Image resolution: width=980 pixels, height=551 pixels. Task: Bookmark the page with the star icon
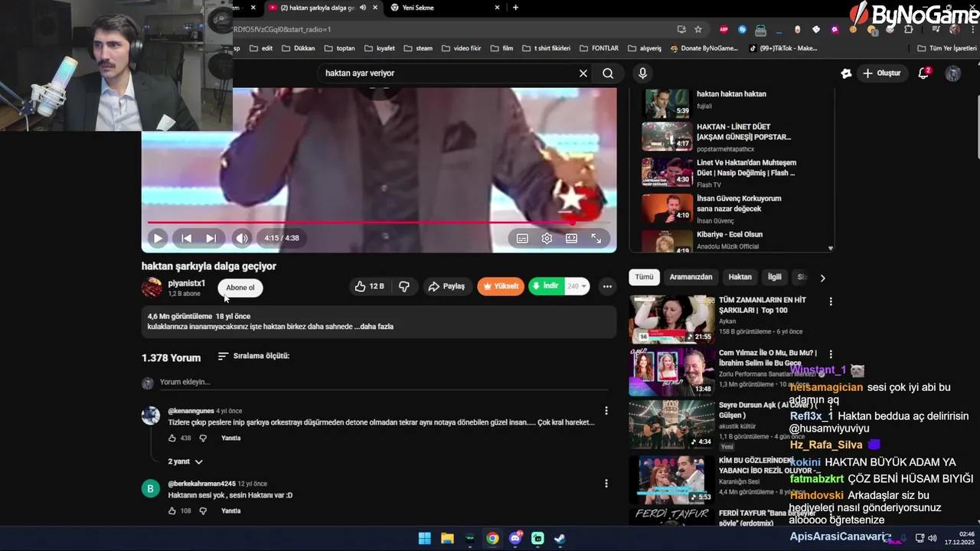click(698, 29)
